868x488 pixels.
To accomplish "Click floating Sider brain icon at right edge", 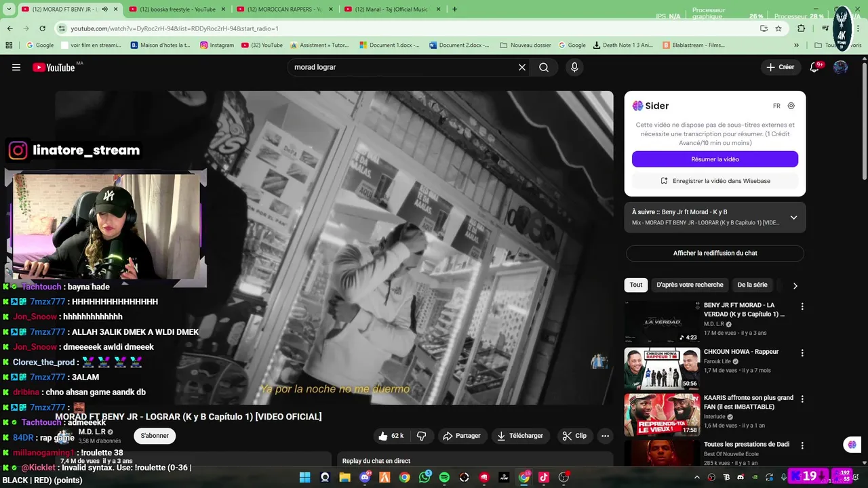I will pyautogui.click(x=852, y=445).
